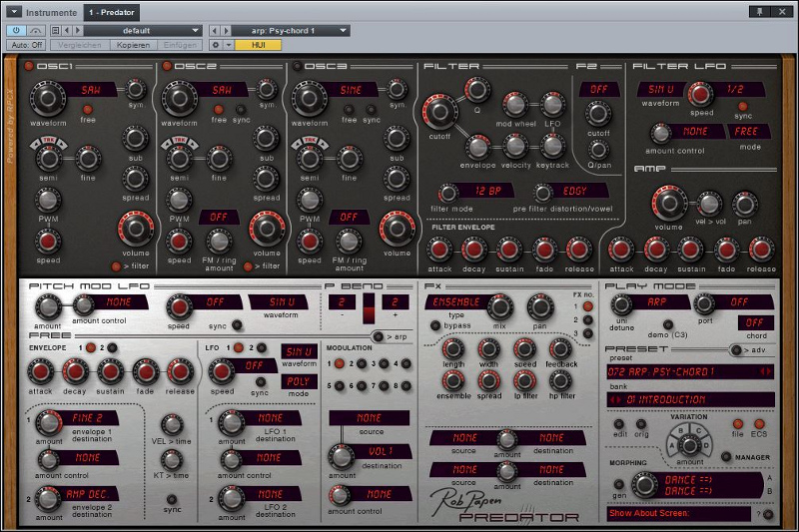This screenshot has height=532, width=799.
Task: Click the 072 ARP: PSY-CHORD 1 preset display
Action: click(691, 371)
